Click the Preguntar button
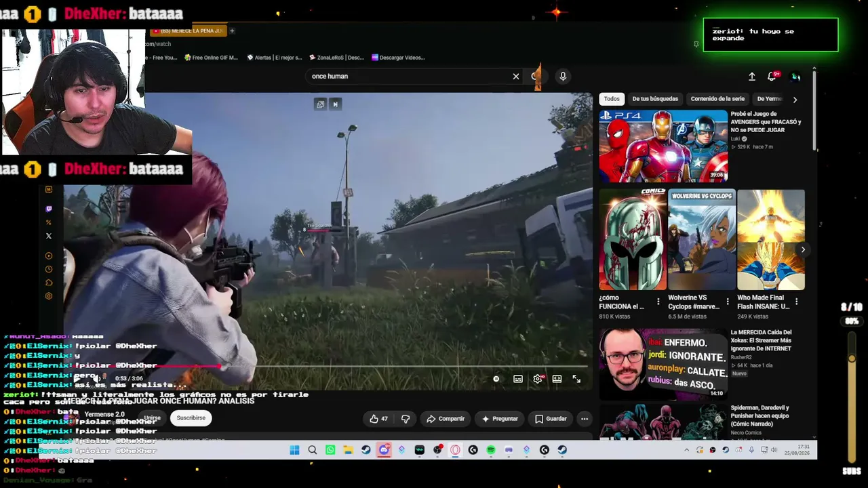This screenshot has width=868, height=488. [500, 419]
